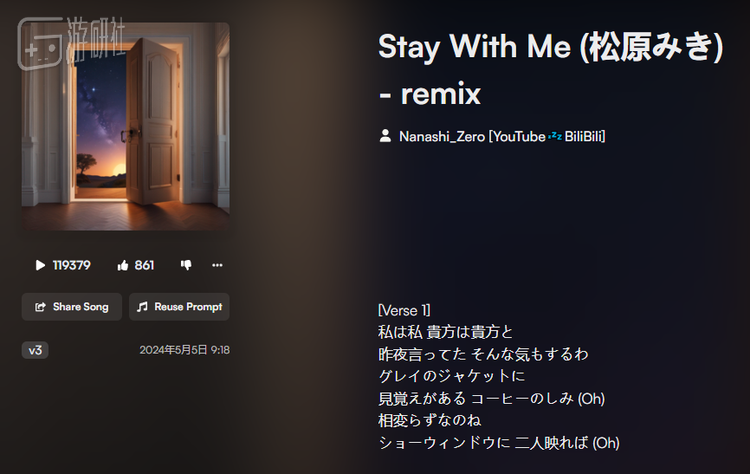Select the v3 model version badge
Screen dimensions: 750x474
[x=35, y=350]
